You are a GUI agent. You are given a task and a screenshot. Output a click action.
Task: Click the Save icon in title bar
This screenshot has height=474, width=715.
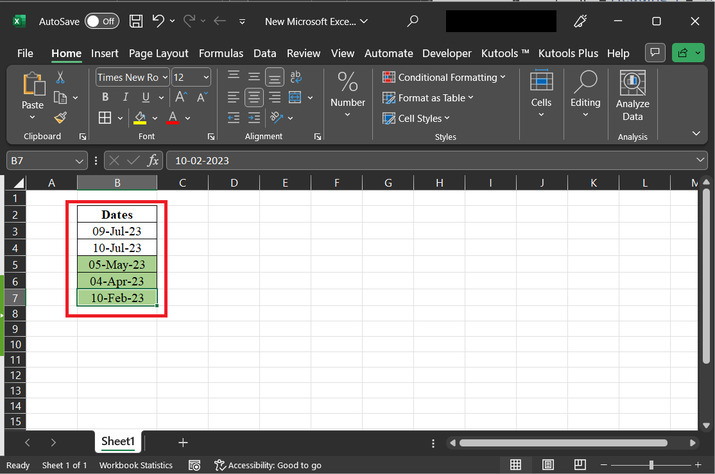[135, 20]
